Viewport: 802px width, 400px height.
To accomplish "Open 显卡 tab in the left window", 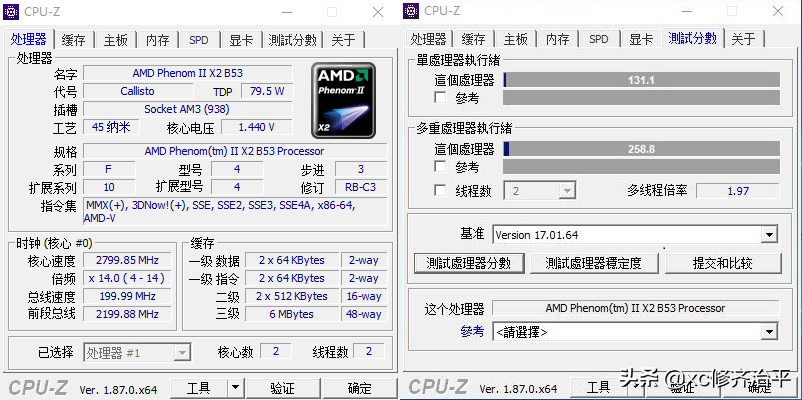I will click(x=241, y=40).
